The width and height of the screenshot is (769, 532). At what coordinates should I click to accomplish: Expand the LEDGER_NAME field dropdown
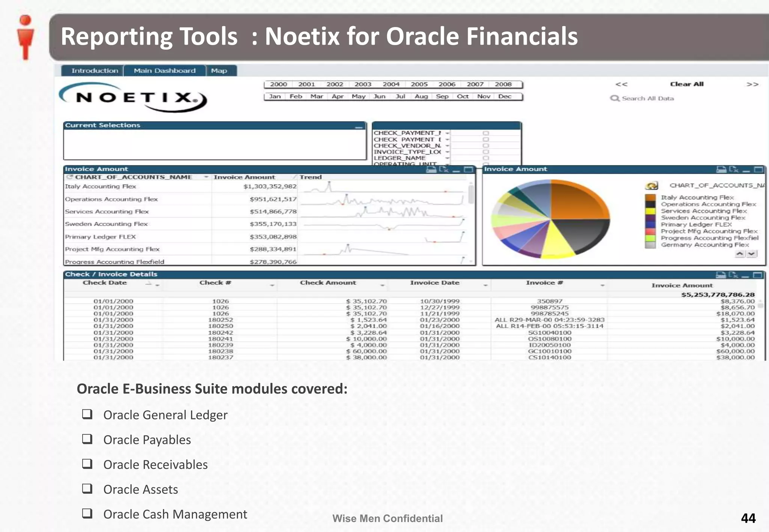(x=447, y=158)
